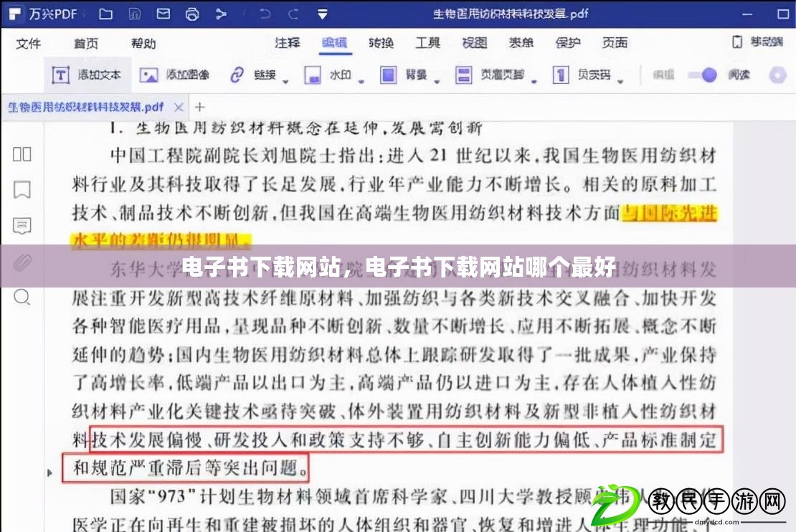Click the purple round icon at toolbar end
The width and height of the screenshot is (796, 532).
[x=777, y=75]
